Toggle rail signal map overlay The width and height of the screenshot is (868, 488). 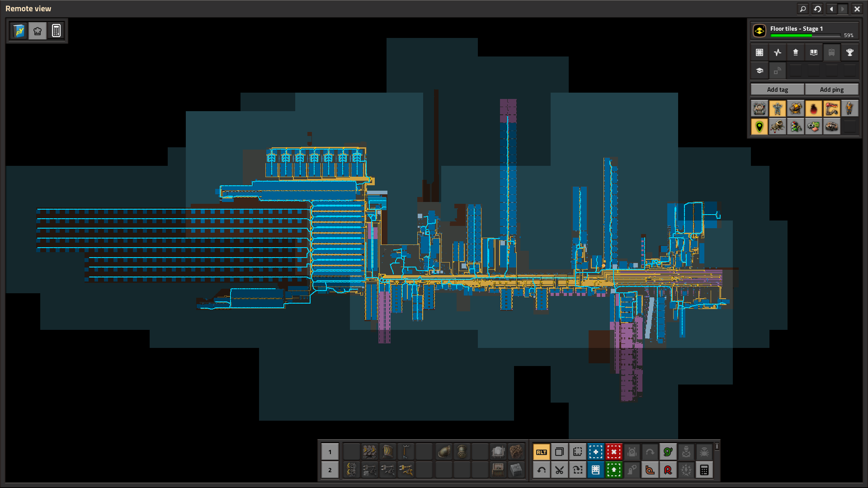tap(796, 127)
